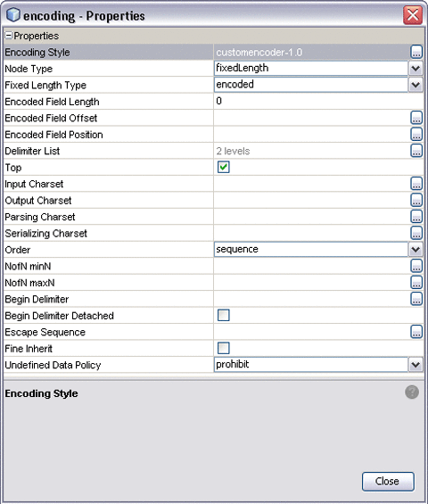This screenshot has height=504, width=428.
Task: Open the Parsing Charset ellipsis editor
Action: pos(416,217)
